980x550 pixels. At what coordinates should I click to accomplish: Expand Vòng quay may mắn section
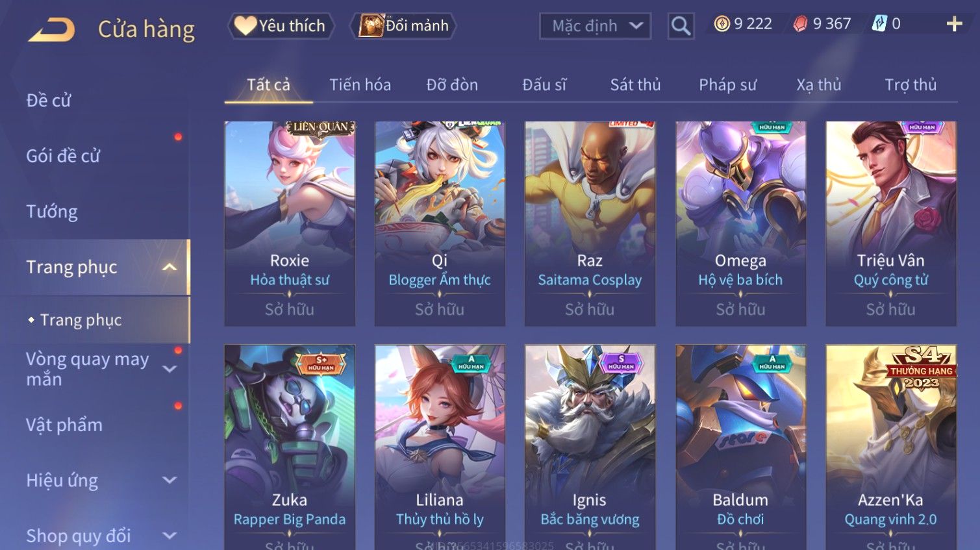click(170, 369)
